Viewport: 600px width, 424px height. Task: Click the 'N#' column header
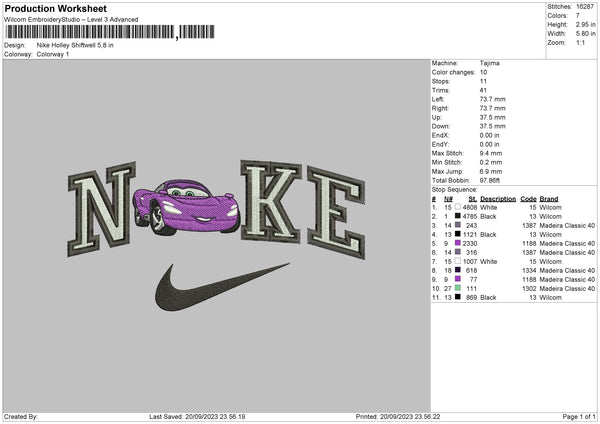tap(448, 199)
